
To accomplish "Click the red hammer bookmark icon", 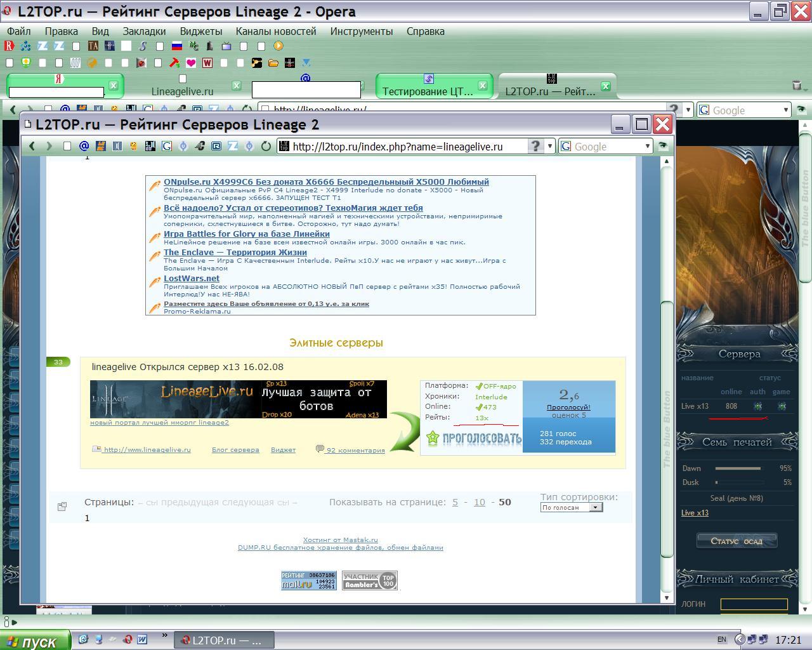I will (174, 62).
